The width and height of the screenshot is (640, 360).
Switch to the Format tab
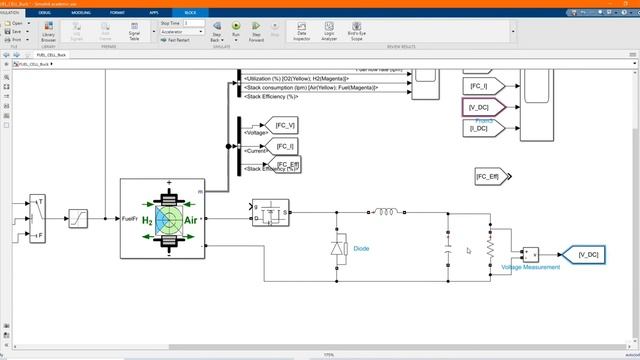pyautogui.click(x=117, y=13)
